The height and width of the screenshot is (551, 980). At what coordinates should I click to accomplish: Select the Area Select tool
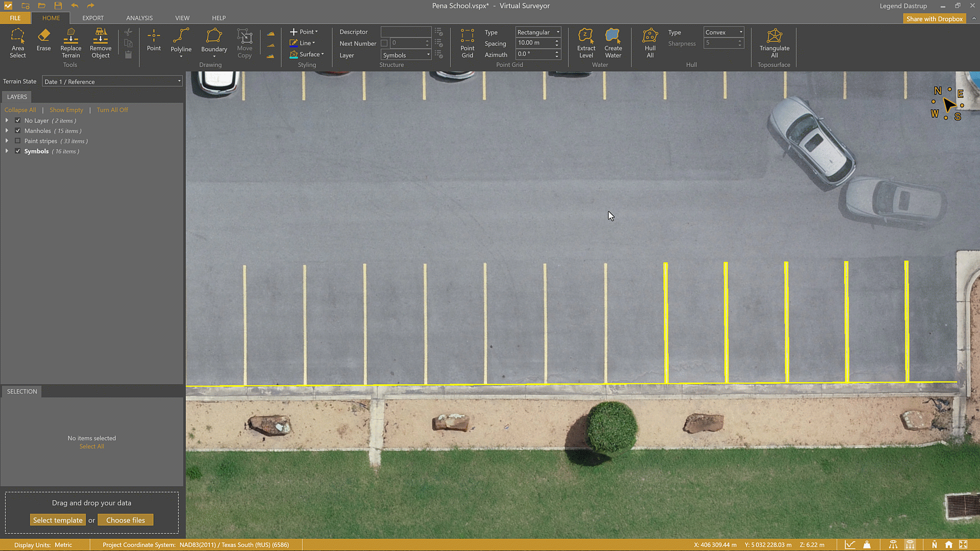tap(17, 43)
